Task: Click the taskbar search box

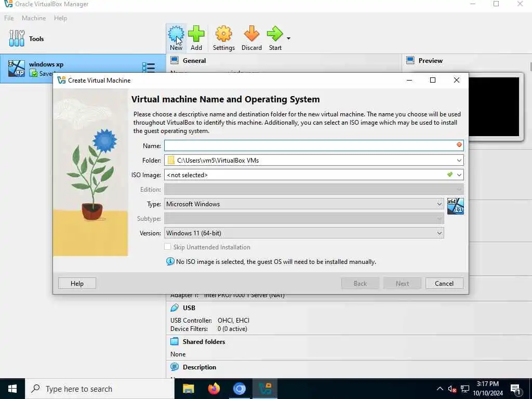Action: click(100, 389)
